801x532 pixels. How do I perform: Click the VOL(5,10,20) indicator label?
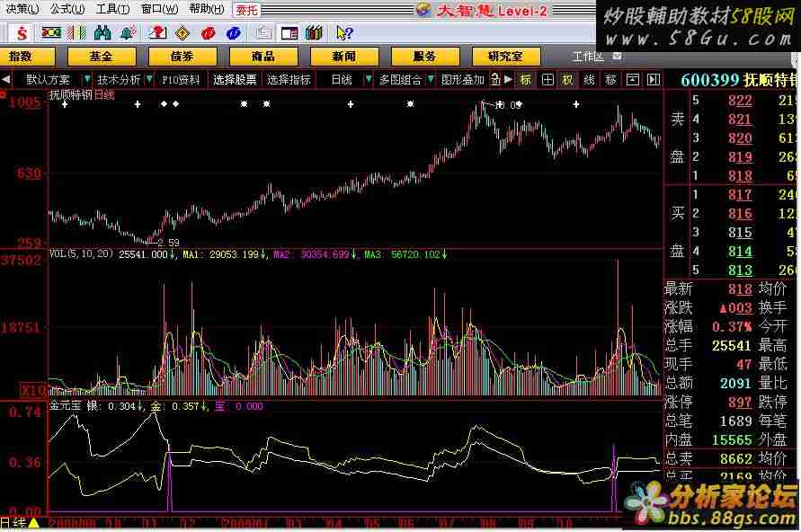pos(81,253)
